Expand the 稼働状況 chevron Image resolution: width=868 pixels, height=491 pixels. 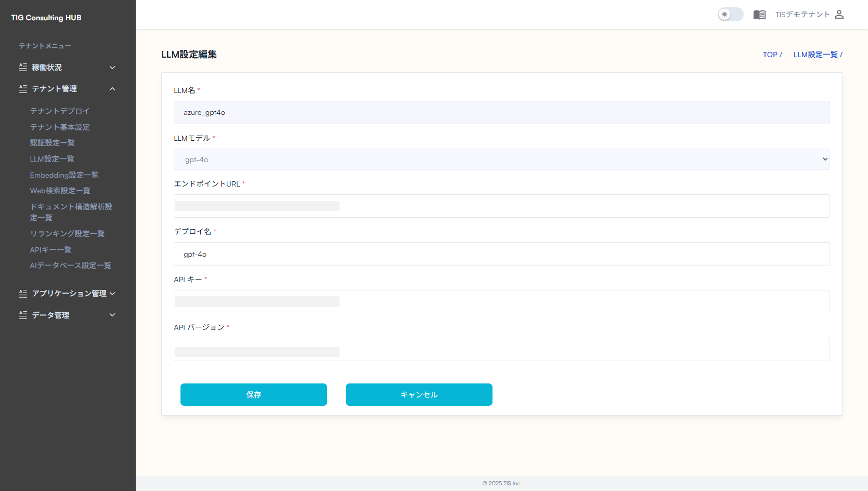[112, 67]
